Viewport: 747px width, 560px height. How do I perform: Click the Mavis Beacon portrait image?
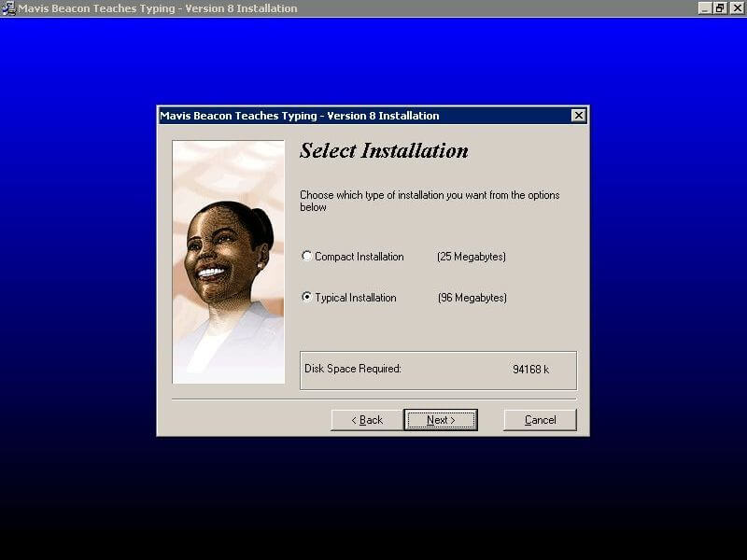[229, 262]
